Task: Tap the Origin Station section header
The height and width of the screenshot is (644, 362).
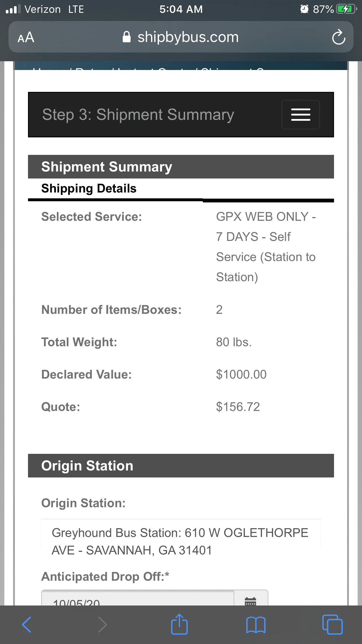Action: tap(181, 466)
